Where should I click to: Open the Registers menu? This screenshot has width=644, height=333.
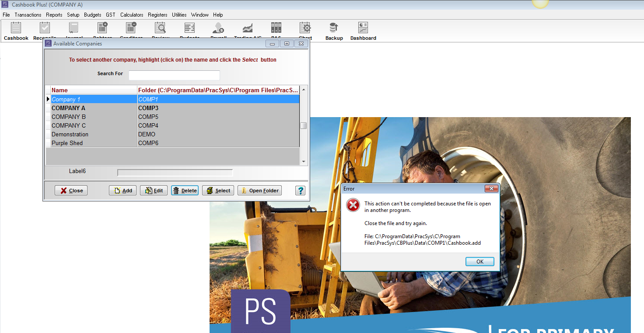[x=157, y=15]
